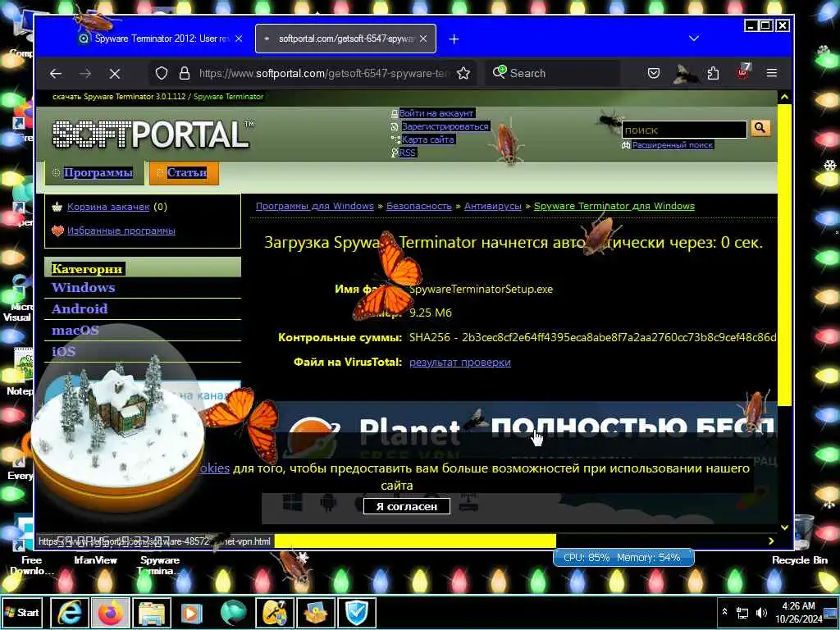Click the page scroll-down arrow
The width and height of the screenshot is (840, 630).
point(784,527)
